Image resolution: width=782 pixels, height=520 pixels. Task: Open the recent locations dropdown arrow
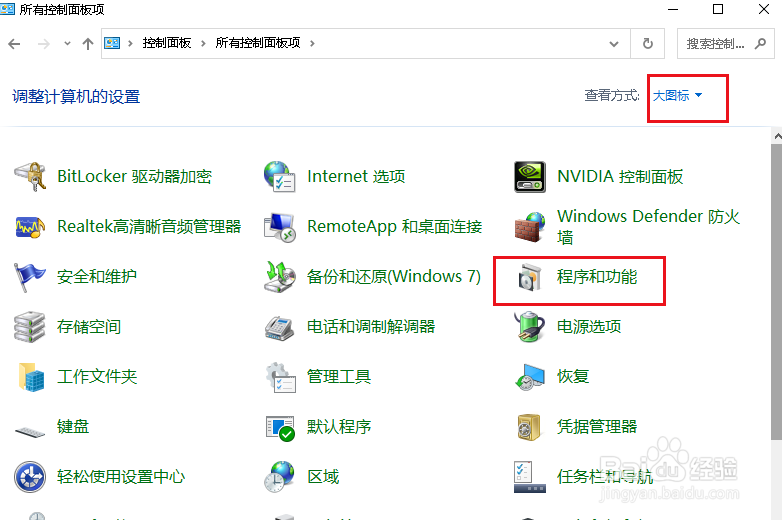[67, 43]
